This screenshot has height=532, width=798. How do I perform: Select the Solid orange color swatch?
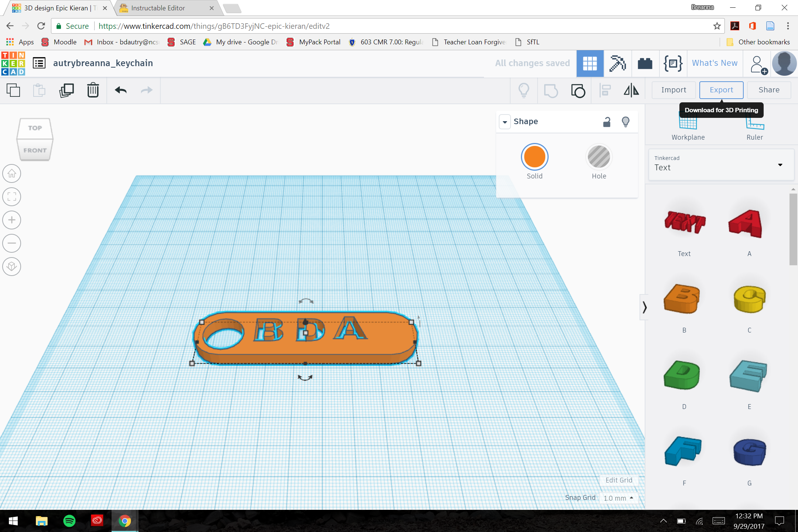pos(535,157)
